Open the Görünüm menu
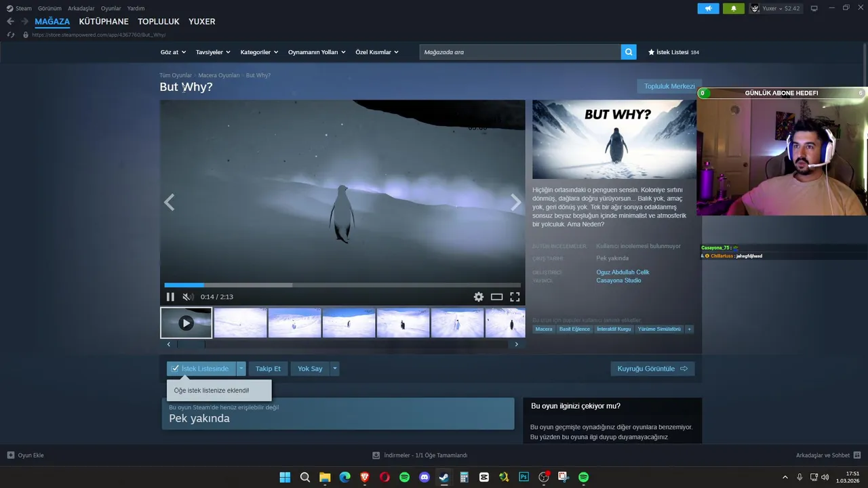Image resolution: width=868 pixels, height=488 pixels. (50, 8)
